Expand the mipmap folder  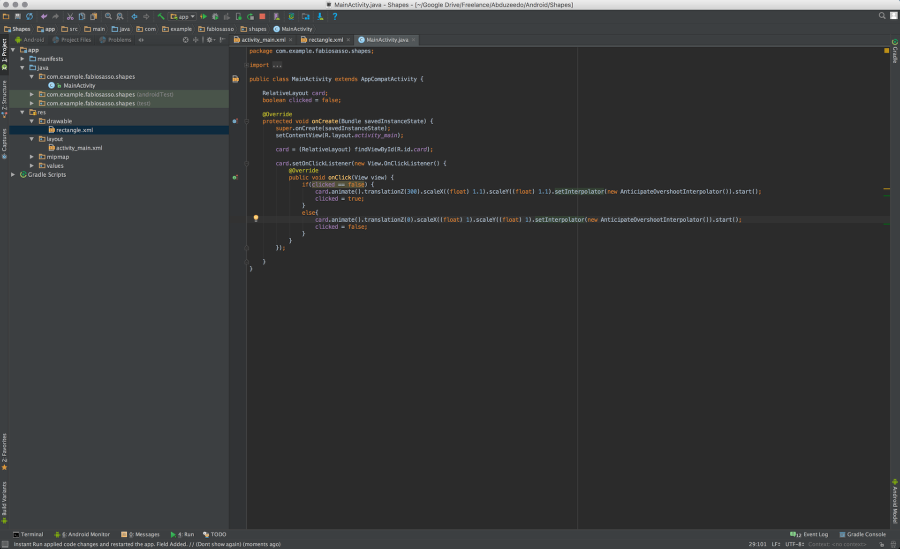point(32,157)
